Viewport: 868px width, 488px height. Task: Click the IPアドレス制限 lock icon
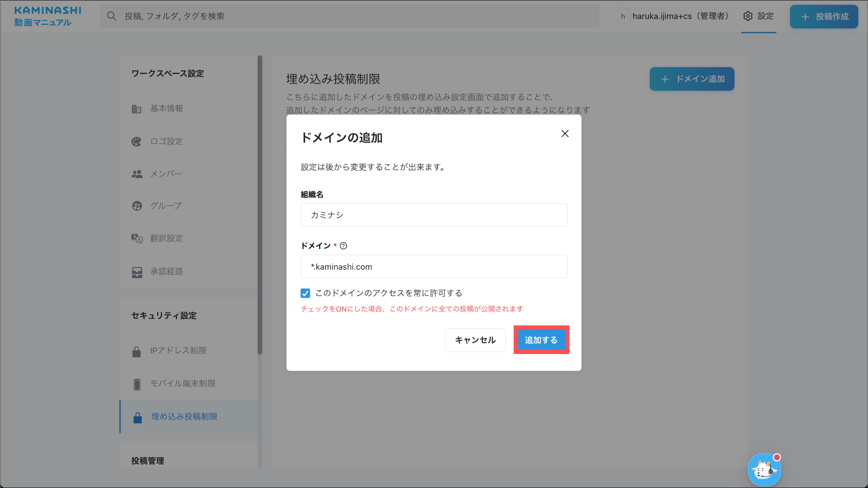tap(136, 351)
